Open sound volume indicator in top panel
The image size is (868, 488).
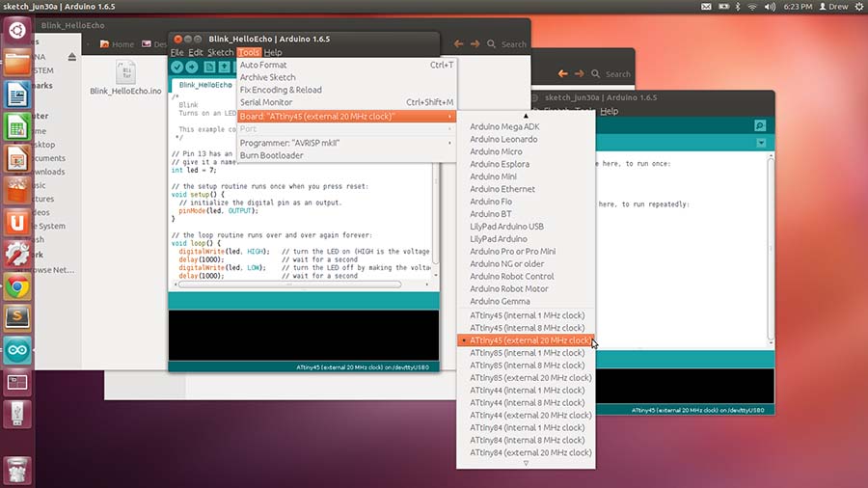[x=770, y=7]
